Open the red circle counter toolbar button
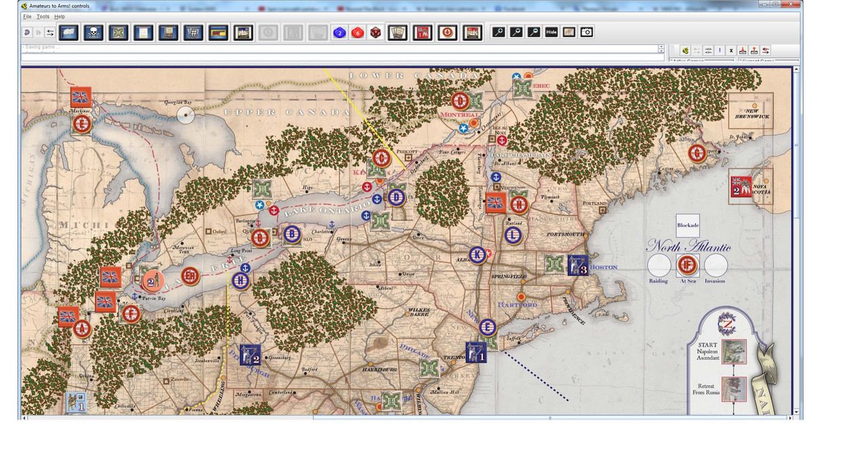 click(448, 32)
